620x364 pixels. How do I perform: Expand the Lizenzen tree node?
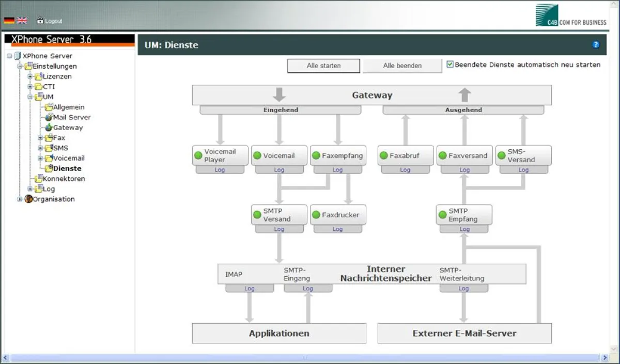coord(30,76)
